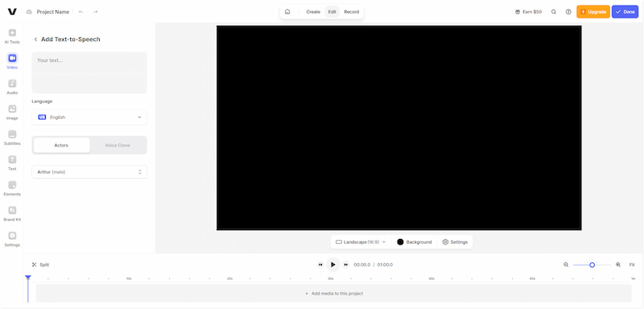This screenshot has height=309, width=644.
Task: Click the orange Upgrade button
Action: click(593, 12)
